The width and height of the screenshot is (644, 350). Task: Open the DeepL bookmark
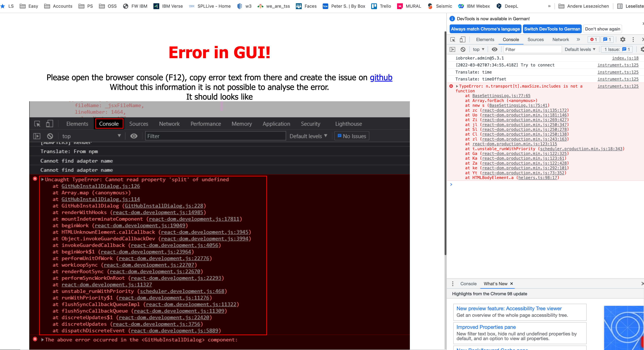click(512, 6)
